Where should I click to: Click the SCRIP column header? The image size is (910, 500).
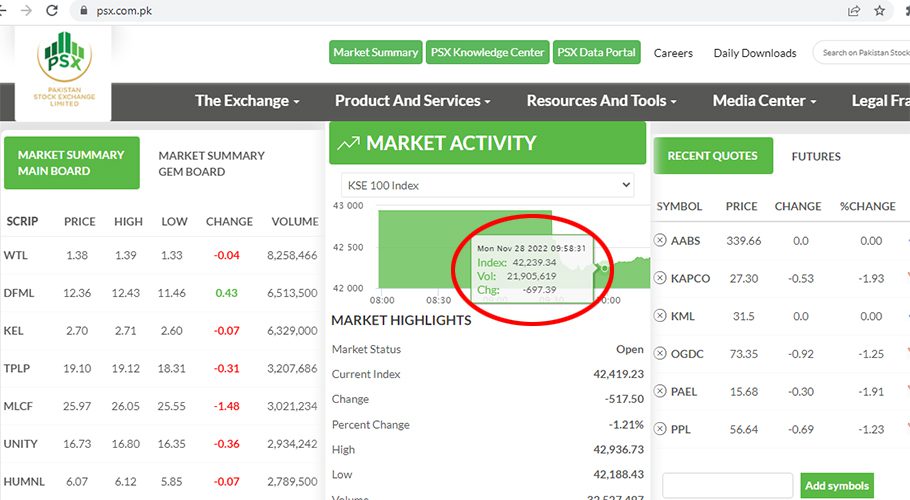point(22,222)
